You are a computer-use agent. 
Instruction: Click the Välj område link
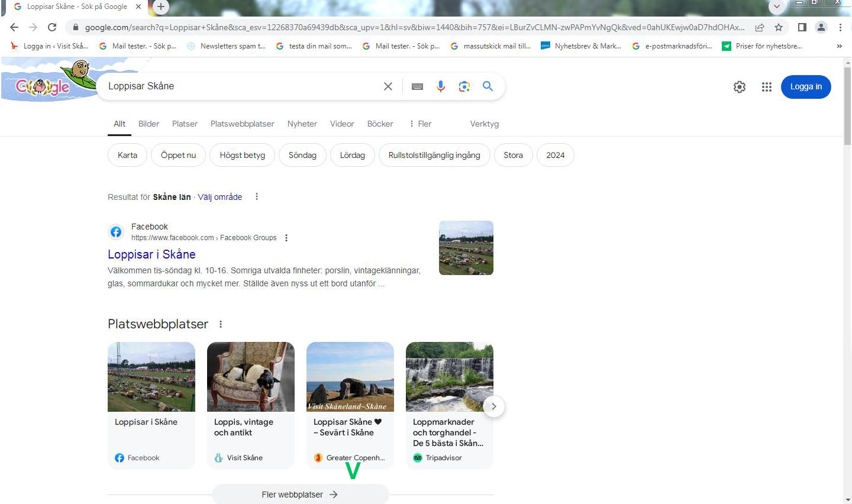click(220, 197)
